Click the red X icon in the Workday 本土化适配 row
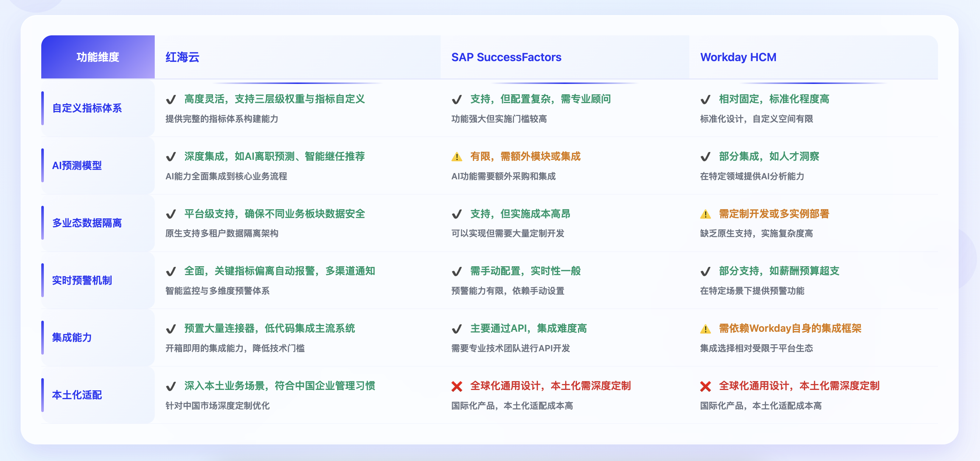Screen dimensions: 980x461 tap(705, 387)
